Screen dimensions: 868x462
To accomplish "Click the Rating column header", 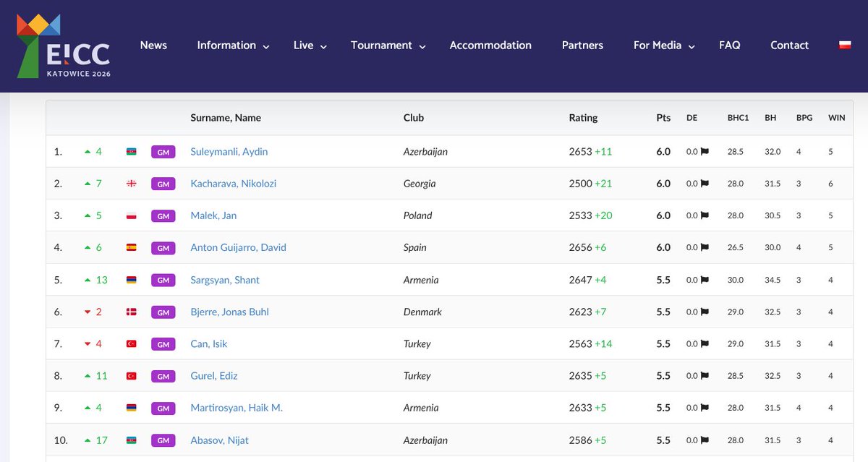I will [583, 117].
